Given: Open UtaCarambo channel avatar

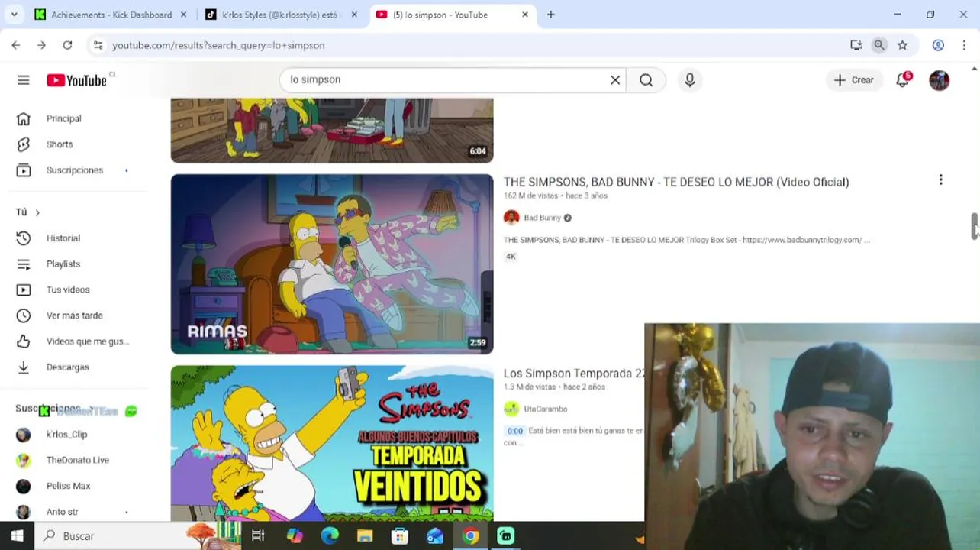Looking at the screenshot, I should pyautogui.click(x=511, y=409).
